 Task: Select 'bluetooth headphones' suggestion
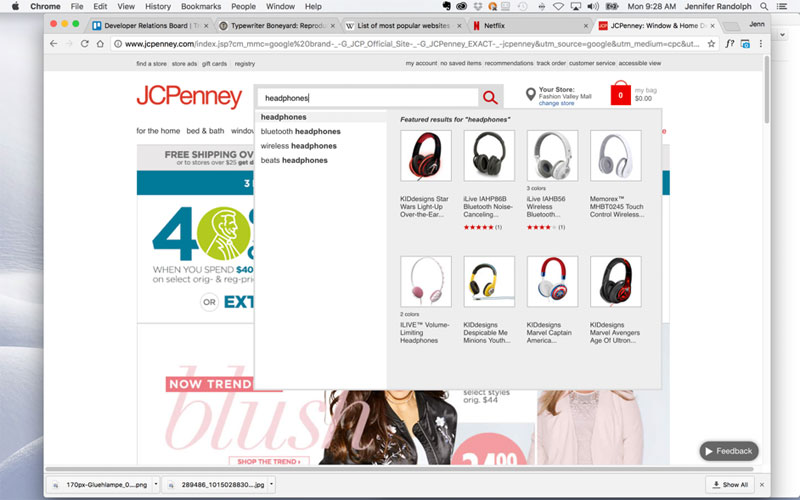[301, 131]
